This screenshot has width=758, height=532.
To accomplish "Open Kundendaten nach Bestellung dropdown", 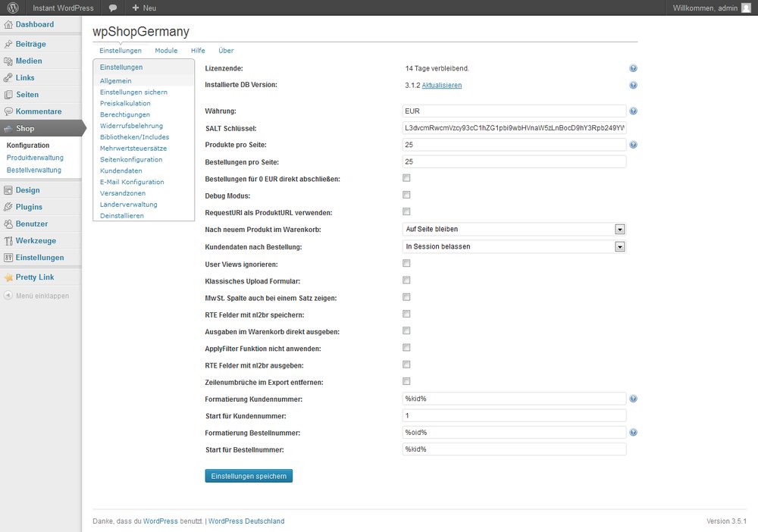I will click(515, 246).
